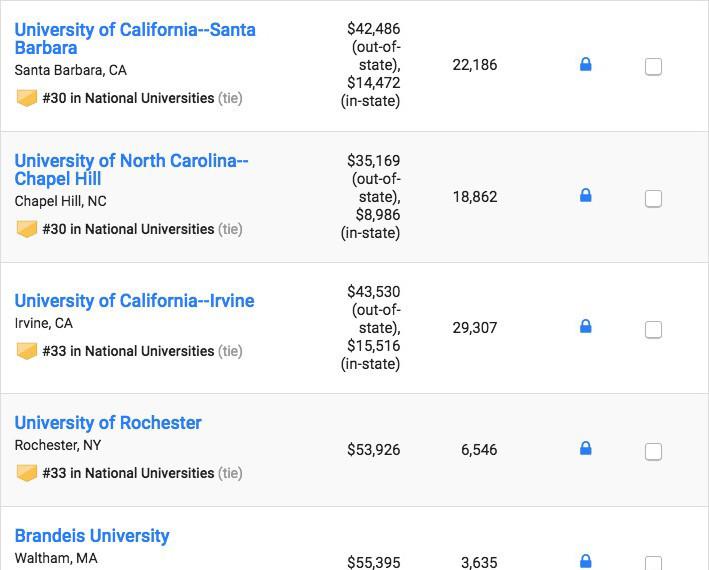Tick the compare checkbox for UNC Chapel Hill
Screen dimensions: 709x570
tap(653, 199)
